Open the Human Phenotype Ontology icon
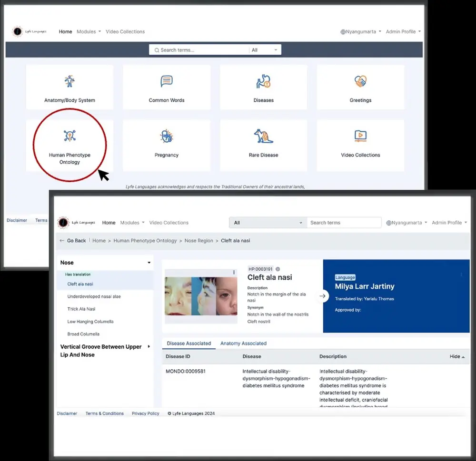The height and width of the screenshot is (461, 476). (x=69, y=136)
